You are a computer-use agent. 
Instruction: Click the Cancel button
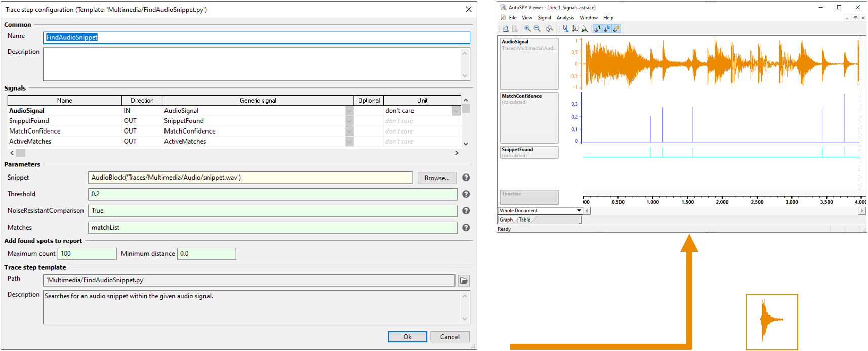point(450,337)
